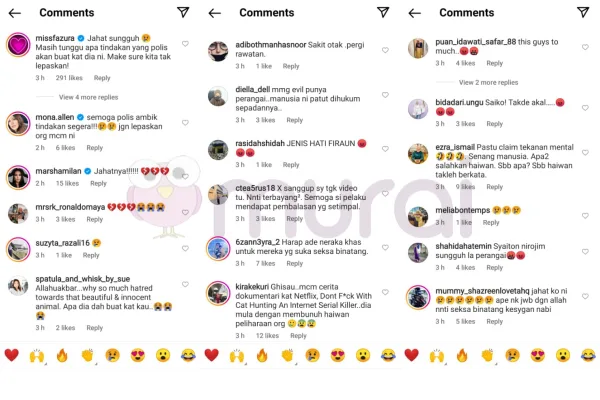Open the bidadari.ungu profile link
600x400 pixels.
pos(459,102)
